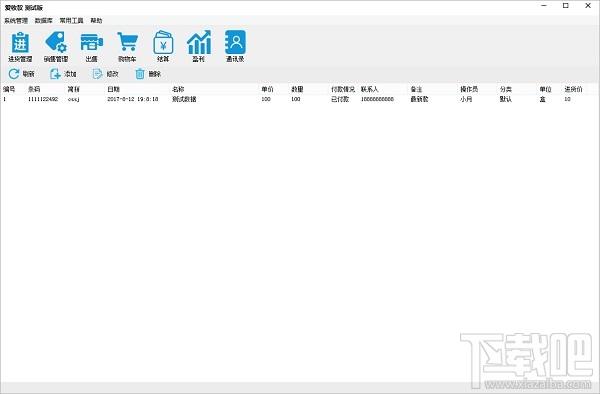Close the application window

pyautogui.click(x=588, y=6)
